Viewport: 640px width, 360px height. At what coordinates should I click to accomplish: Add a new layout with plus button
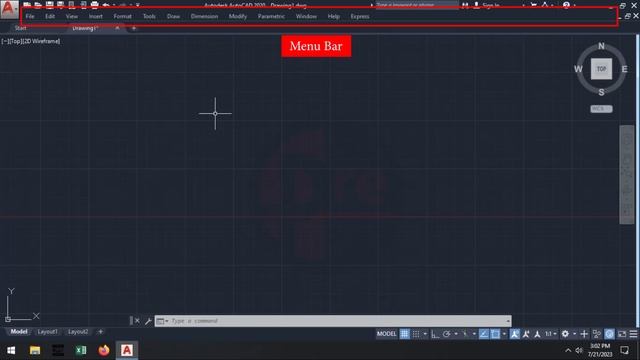coord(100,332)
